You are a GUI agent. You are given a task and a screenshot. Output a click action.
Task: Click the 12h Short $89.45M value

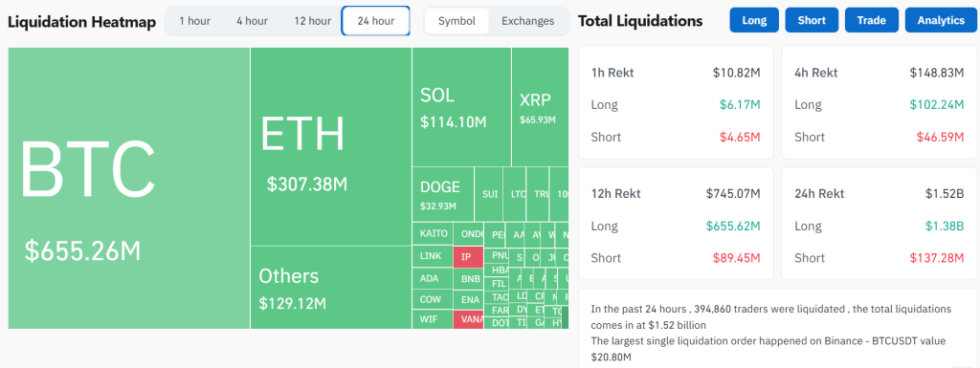736,258
